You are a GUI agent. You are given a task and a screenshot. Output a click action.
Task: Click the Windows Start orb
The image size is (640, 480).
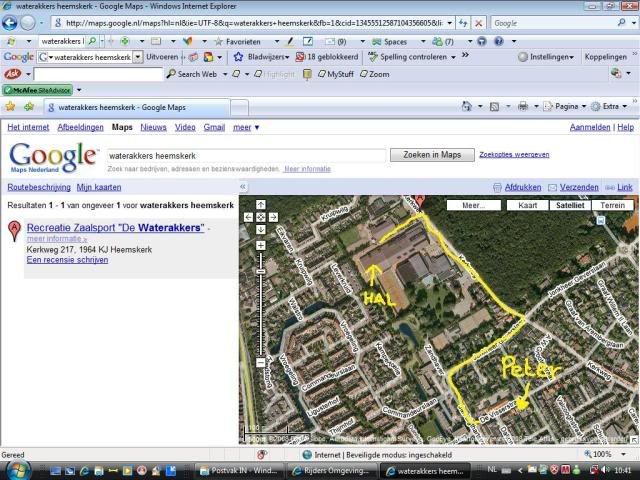pyautogui.click(x=16, y=470)
